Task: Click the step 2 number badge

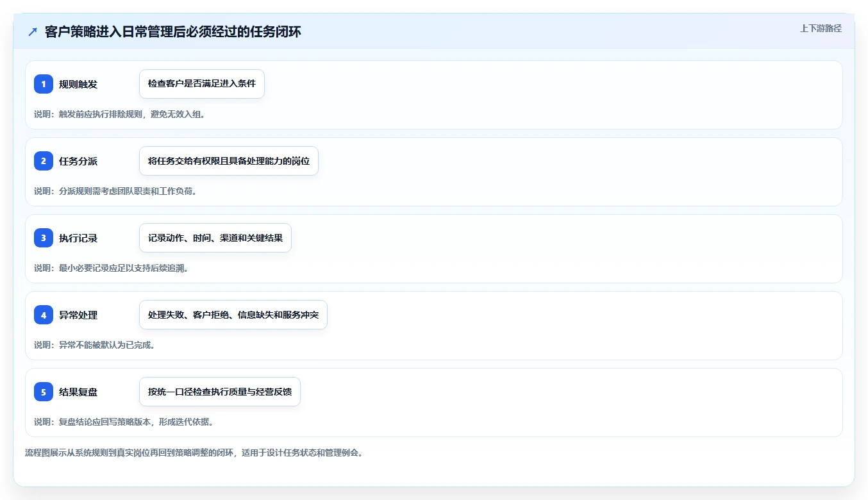Action: click(44, 161)
